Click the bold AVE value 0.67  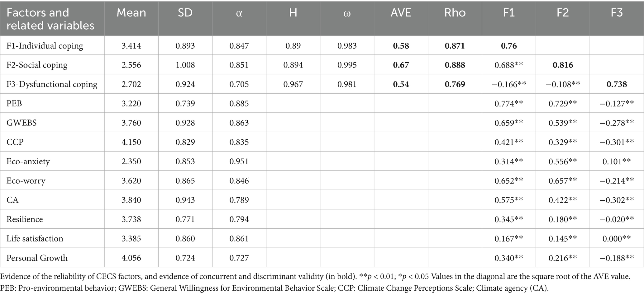pyautogui.click(x=401, y=65)
